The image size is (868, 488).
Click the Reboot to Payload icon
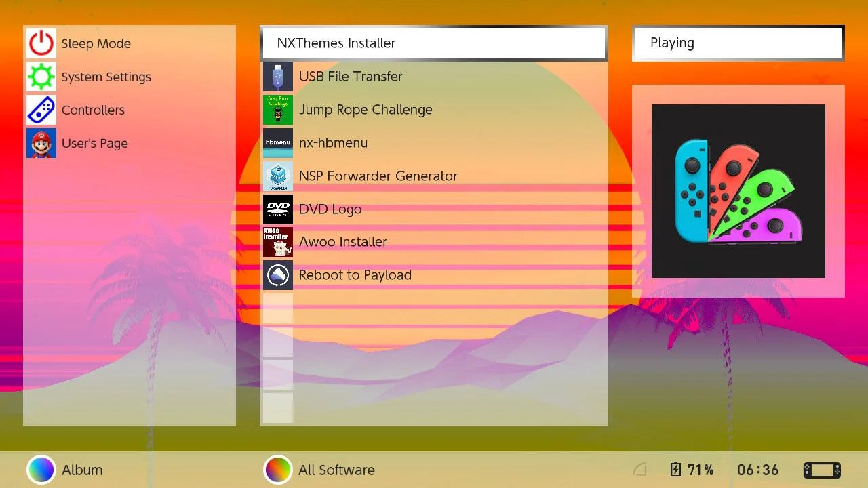pyautogui.click(x=278, y=275)
